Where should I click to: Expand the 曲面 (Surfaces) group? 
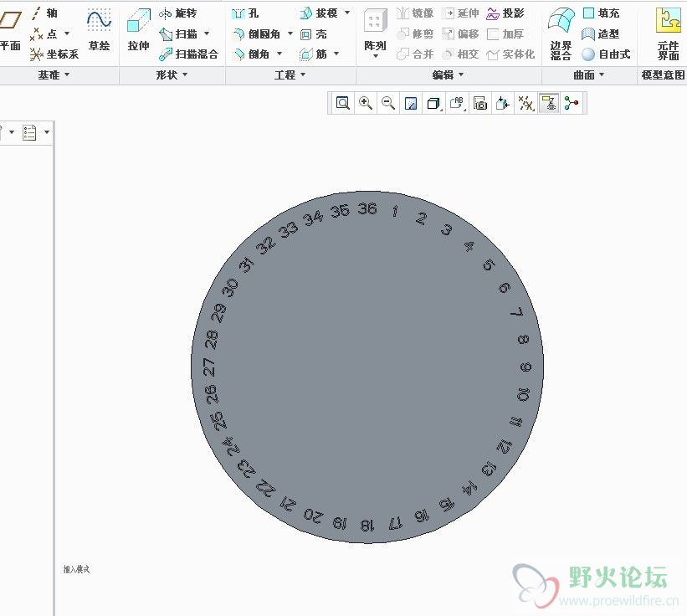pyautogui.click(x=588, y=75)
